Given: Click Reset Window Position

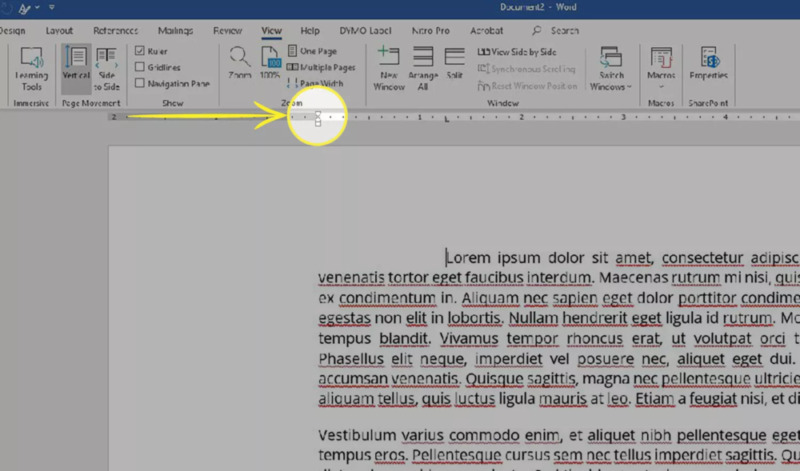Looking at the screenshot, I should point(527,86).
